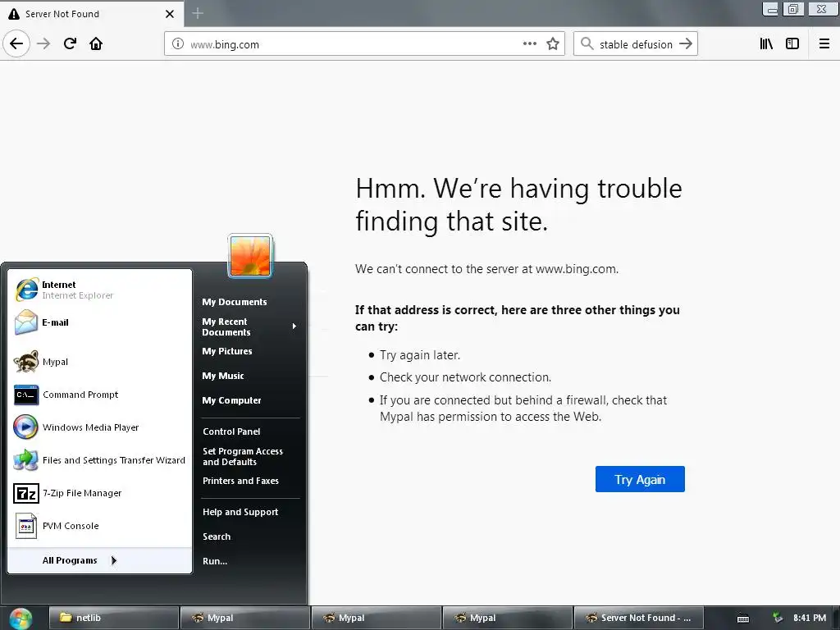Open the browser home page

pos(96,43)
